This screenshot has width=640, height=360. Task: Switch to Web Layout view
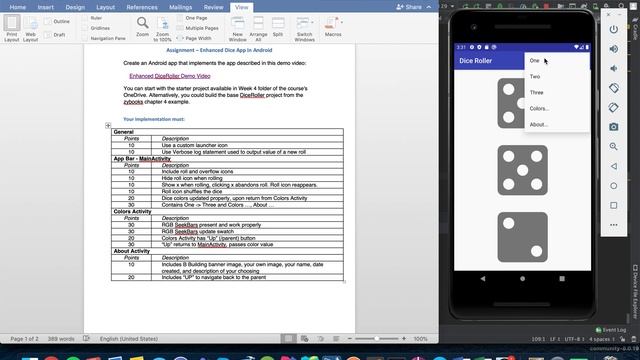[x=31, y=29]
